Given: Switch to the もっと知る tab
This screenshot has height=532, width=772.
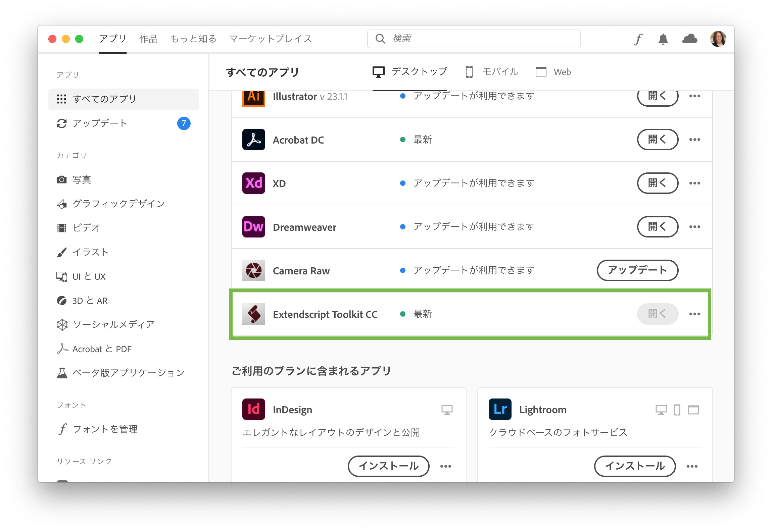Looking at the screenshot, I should pos(193,39).
